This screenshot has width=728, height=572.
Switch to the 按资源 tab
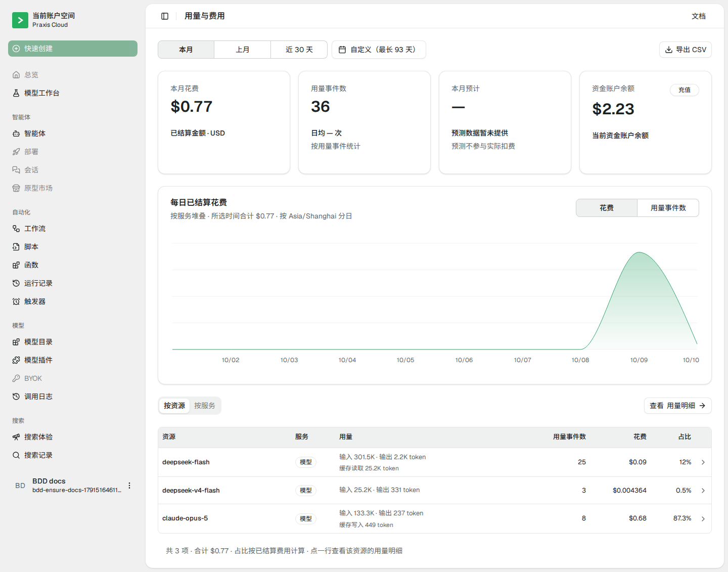(174, 406)
